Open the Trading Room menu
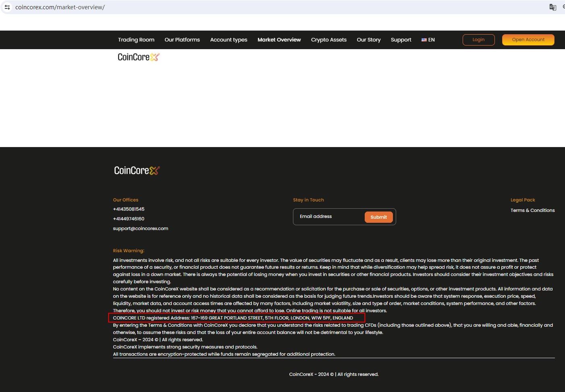Screen dimensions: 565x392 point(136,40)
